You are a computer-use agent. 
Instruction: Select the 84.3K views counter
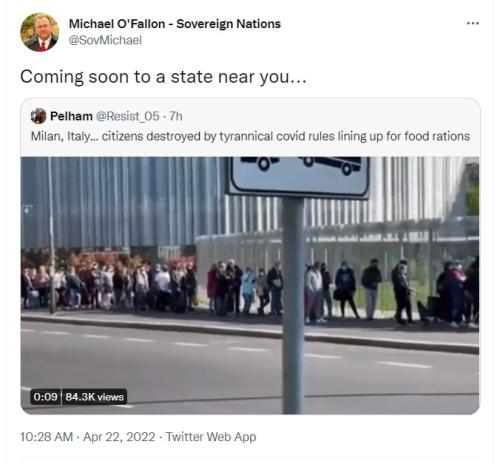point(94,397)
